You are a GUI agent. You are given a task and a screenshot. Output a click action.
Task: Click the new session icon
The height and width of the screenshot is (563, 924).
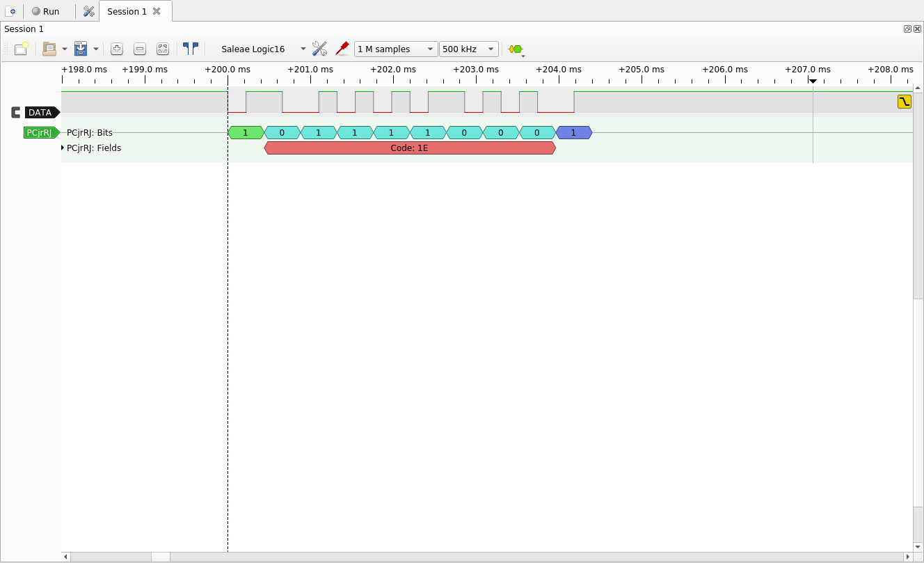pyautogui.click(x=10, y=11)
